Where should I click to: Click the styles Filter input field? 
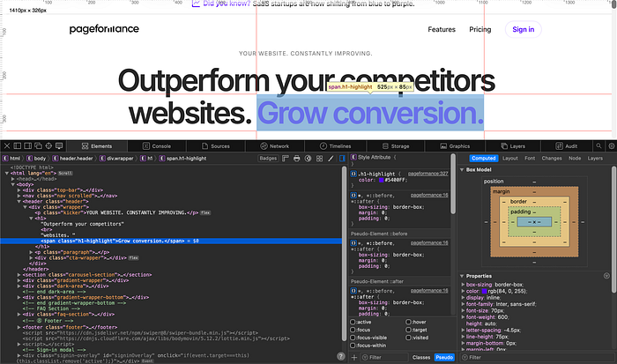384,357
